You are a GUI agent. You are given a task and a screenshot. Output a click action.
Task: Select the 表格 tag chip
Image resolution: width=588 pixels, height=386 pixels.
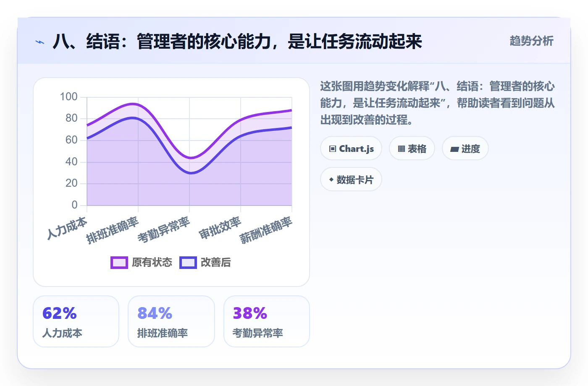[x=412, y=149]
